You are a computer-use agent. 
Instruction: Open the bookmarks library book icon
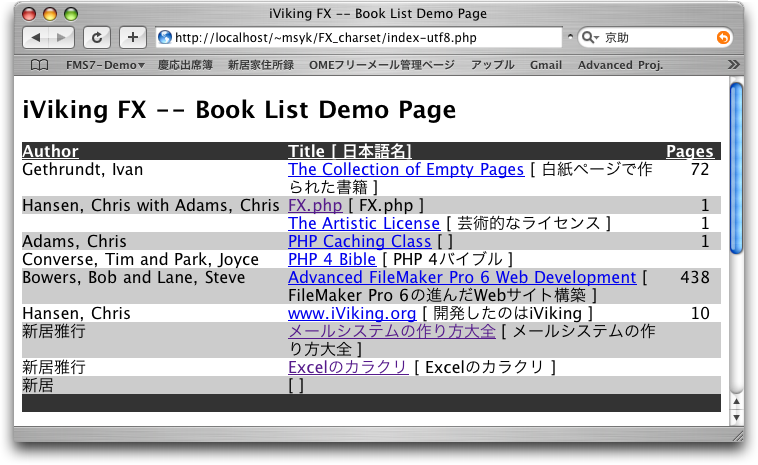pos(39,65)
